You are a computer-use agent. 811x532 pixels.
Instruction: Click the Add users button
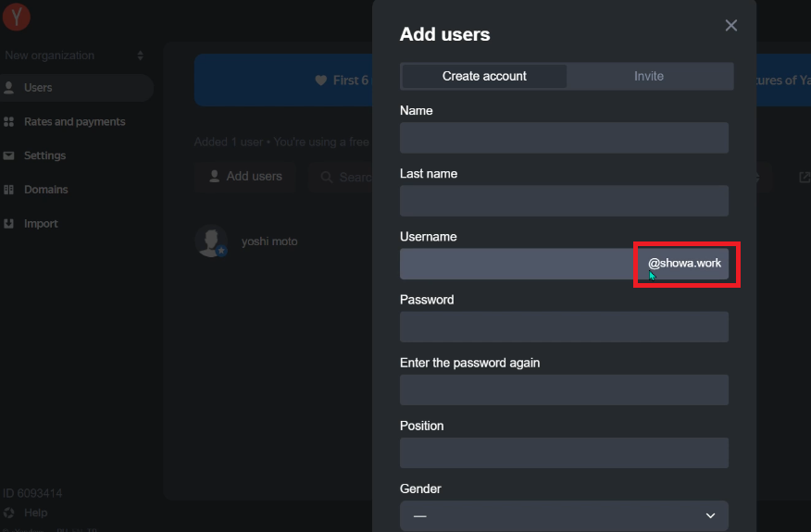pos(245,176)
